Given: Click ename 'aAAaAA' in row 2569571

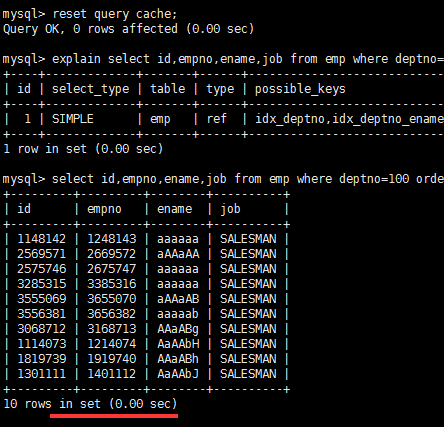Looking at the screenshot, I should pos(178,254).
